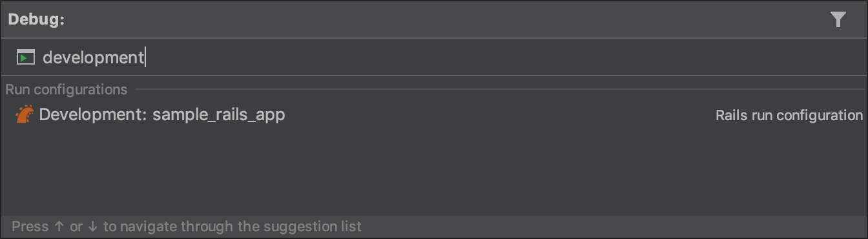Viewport: 868px width, 239px height.
Task: Click the empty area of the search field
Action: tap(504, 57)
